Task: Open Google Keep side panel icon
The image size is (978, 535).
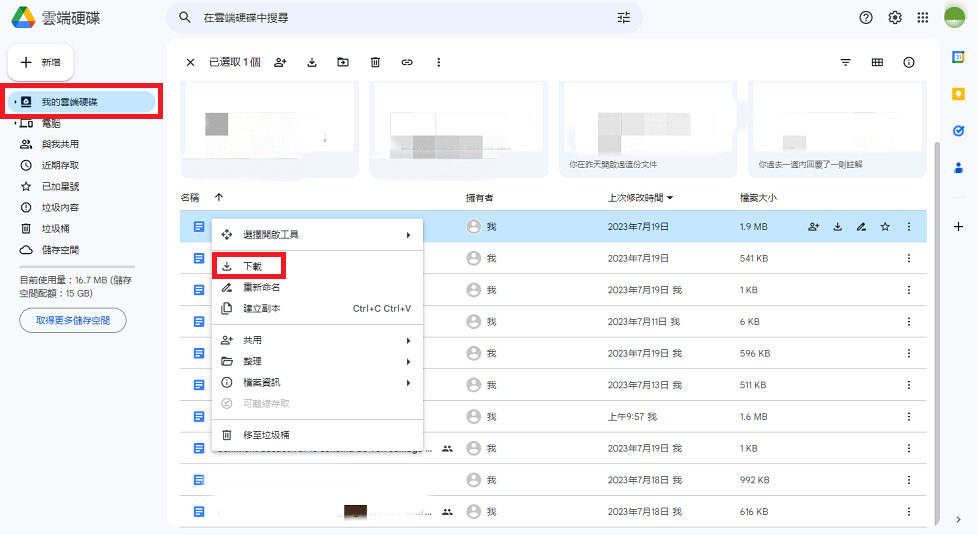Action: pyautogui.click(x=959, y=94)
